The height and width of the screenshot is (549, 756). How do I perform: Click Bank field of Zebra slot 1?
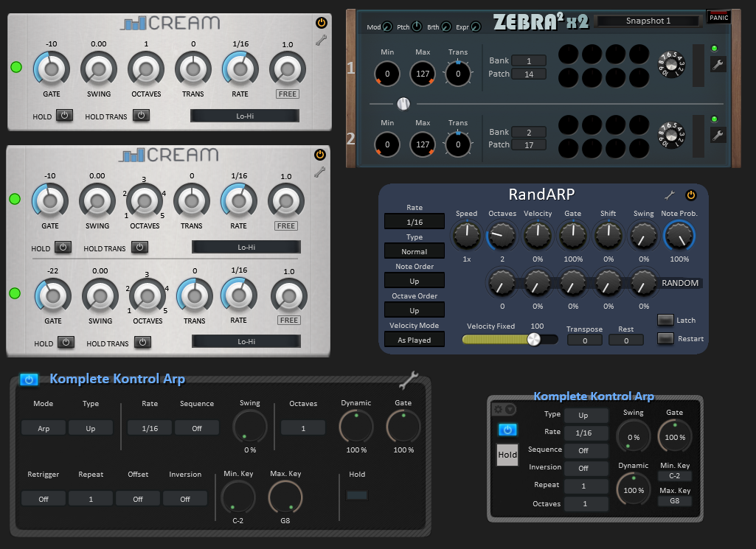[x=529, y=60]
